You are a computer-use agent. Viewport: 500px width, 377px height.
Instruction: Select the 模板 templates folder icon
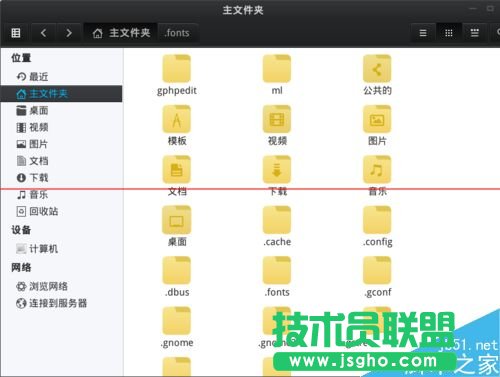click(177, 119)
